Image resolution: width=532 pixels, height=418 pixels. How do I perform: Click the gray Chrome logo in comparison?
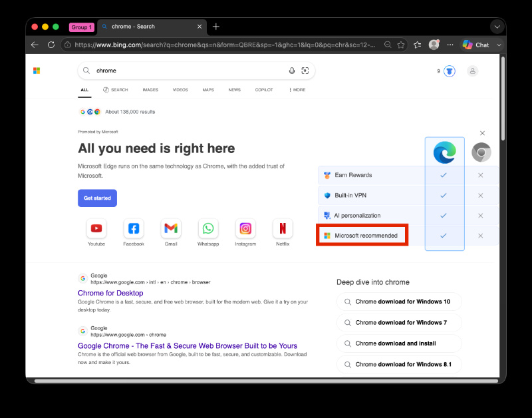(481, 152)
